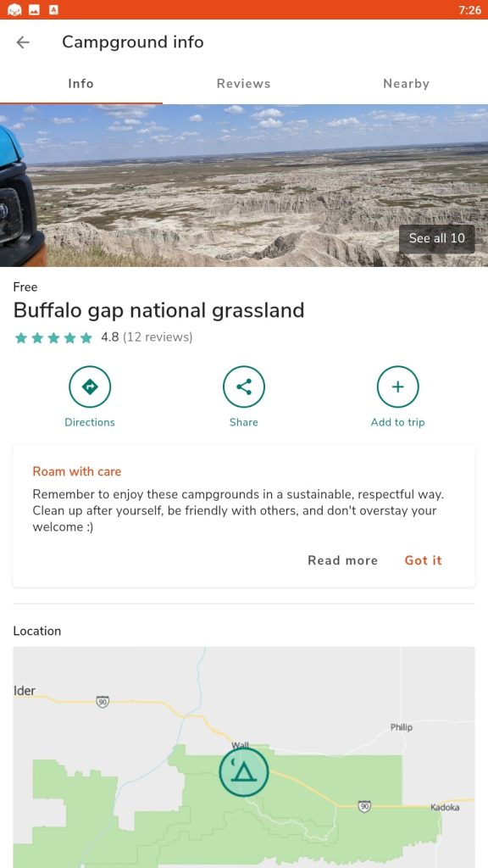Tap the first app notification icon in status bar
The height and width of the screenshot is (868, 488).
(14, 9)
